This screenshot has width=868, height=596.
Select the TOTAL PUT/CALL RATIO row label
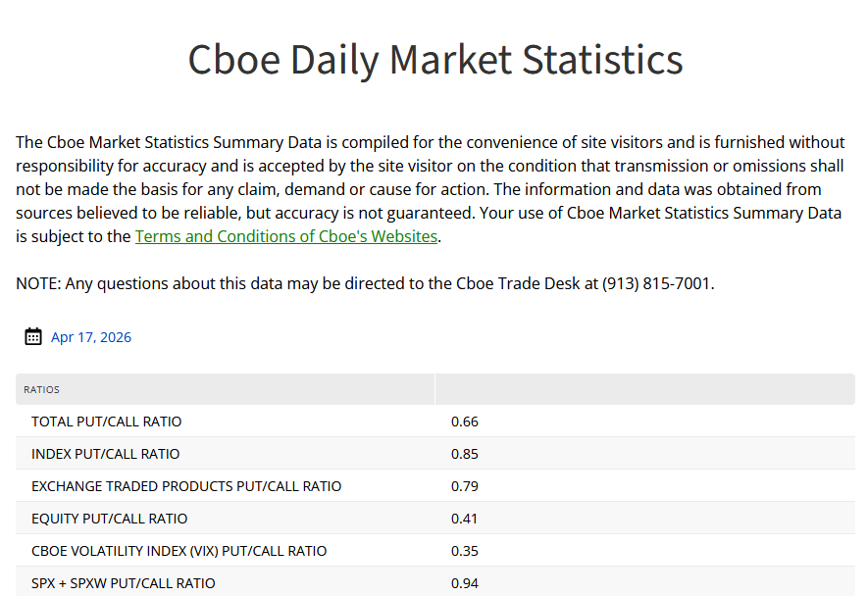107,422
